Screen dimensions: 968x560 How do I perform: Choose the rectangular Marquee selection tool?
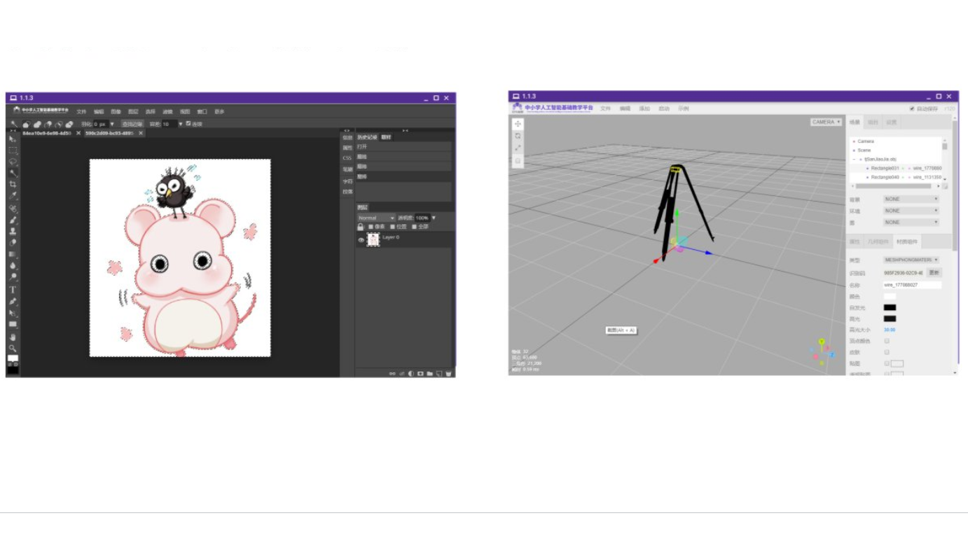[13, 150]
